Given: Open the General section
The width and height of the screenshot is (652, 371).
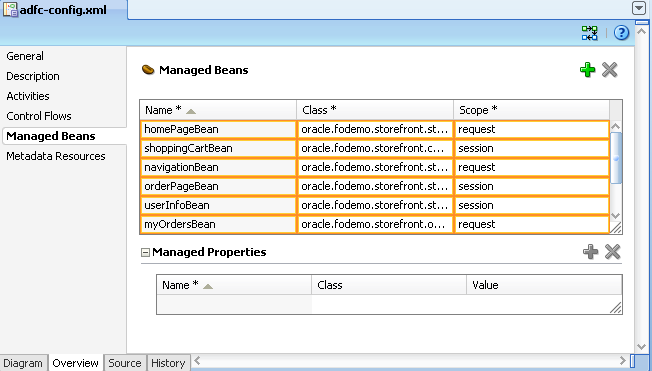Looking at the screenshot, I should 25,56.
